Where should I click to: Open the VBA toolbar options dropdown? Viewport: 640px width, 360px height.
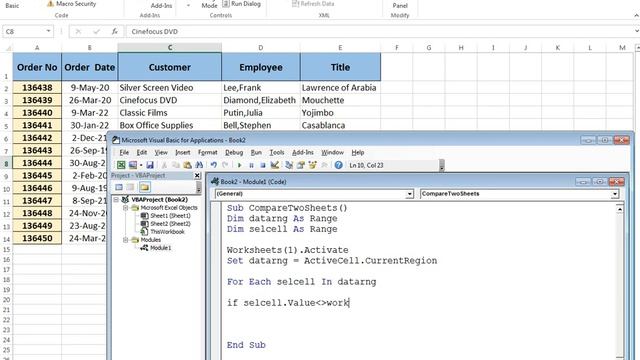(x=442, y=165)
